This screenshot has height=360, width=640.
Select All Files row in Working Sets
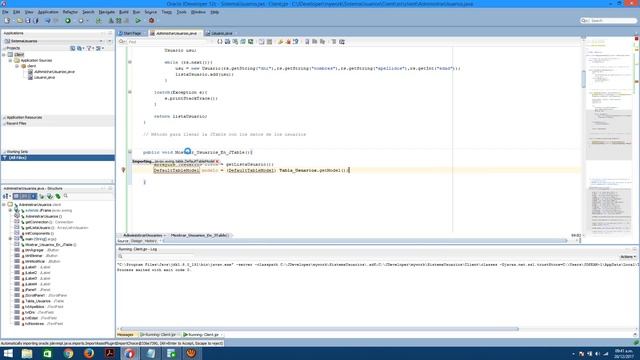[57, 158]
